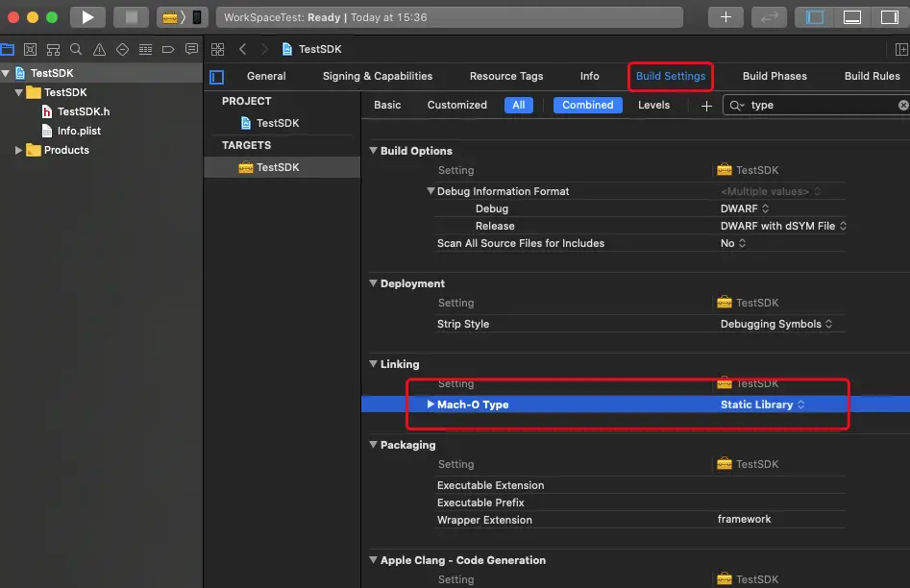Change Scan All Source Files value
The width and height of the screenshot is (910, 588).
733,243
